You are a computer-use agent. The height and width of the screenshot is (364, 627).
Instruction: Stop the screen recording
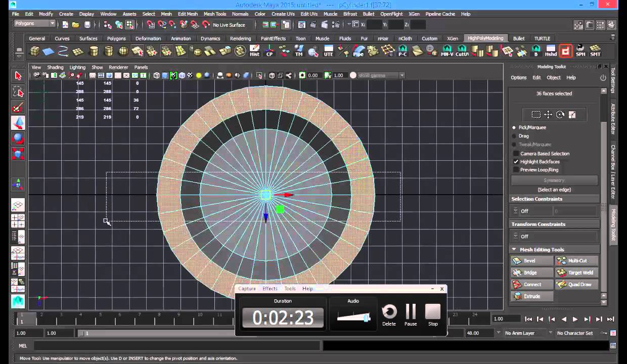433,314
